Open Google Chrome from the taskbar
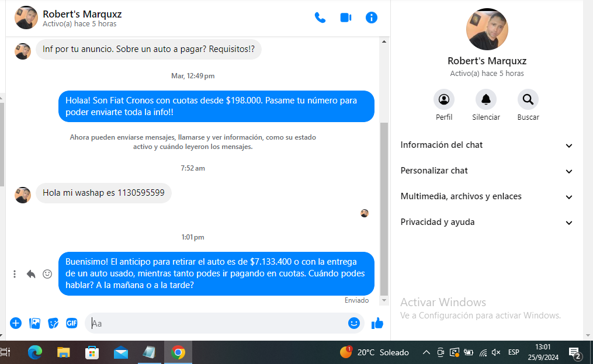This screenshot has width=593, height=364. point(178,352)
